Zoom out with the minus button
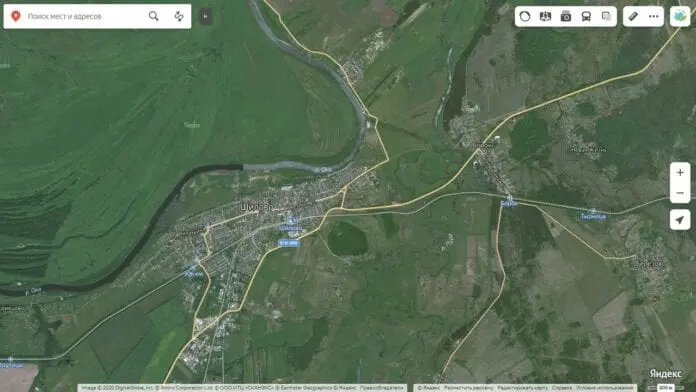Viewport: 696px width, 392px height. [x=680, y=193]
